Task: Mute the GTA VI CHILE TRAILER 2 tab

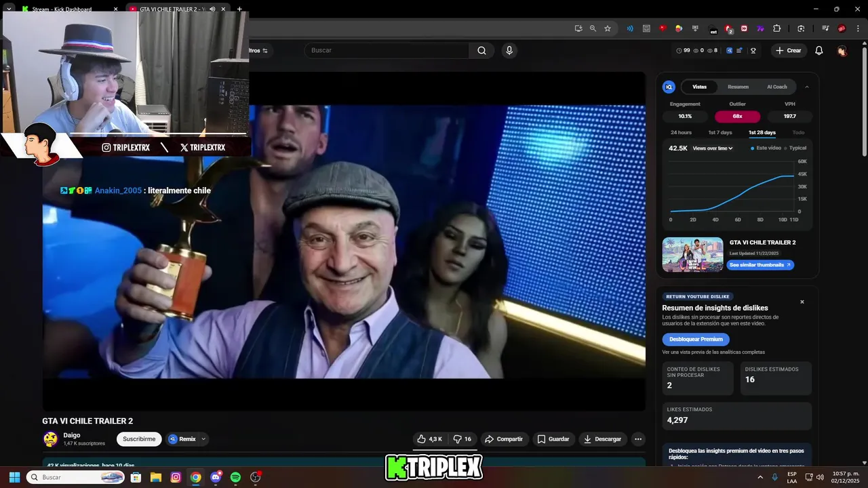Action: [x=212, y=9]
